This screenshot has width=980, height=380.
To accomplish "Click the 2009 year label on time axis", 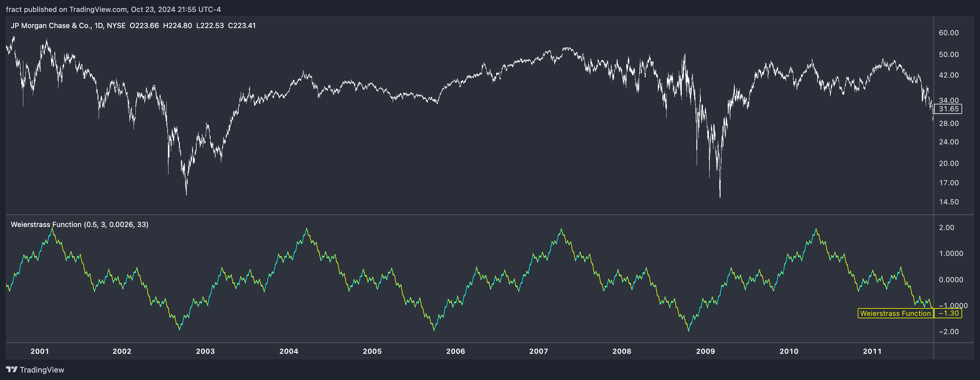I will 705,351.
